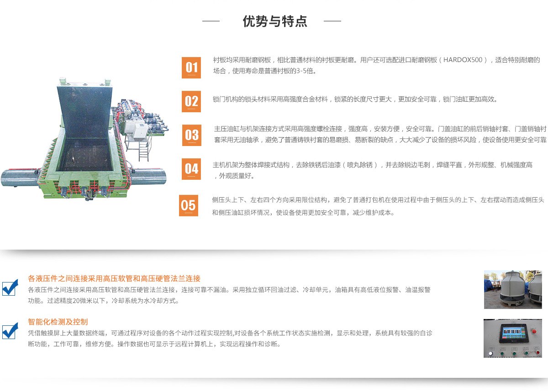Open the cooling tower thumbnail photo

pos(513,289)
